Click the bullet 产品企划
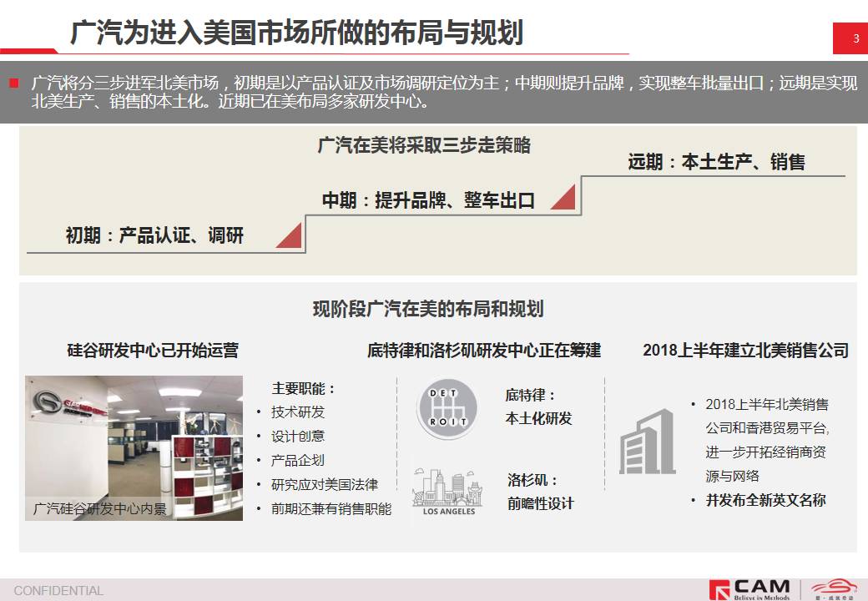 point(298,461)
